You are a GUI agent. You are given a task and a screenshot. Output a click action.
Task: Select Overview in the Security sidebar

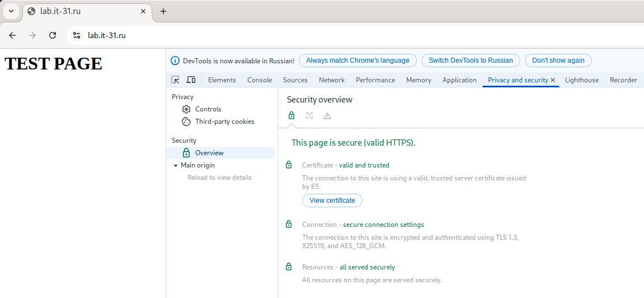coord(209,153)
